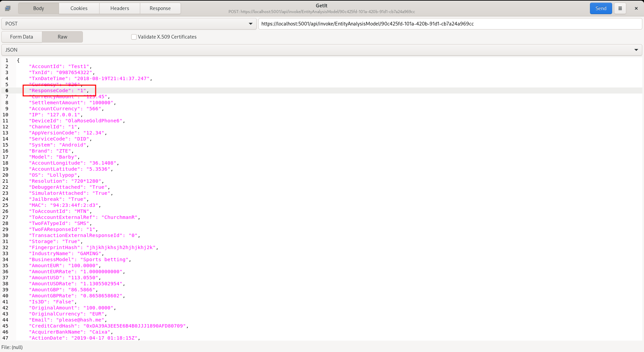Click the "FingerprintHash" line
The height and width of the screenshot is (352, 644).
pos(94,247)
